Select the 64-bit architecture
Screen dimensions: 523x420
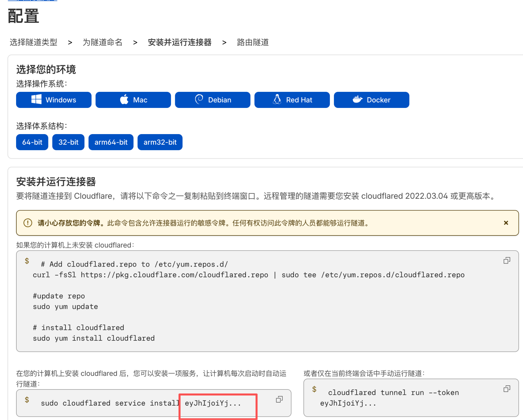tap(32, 142)
